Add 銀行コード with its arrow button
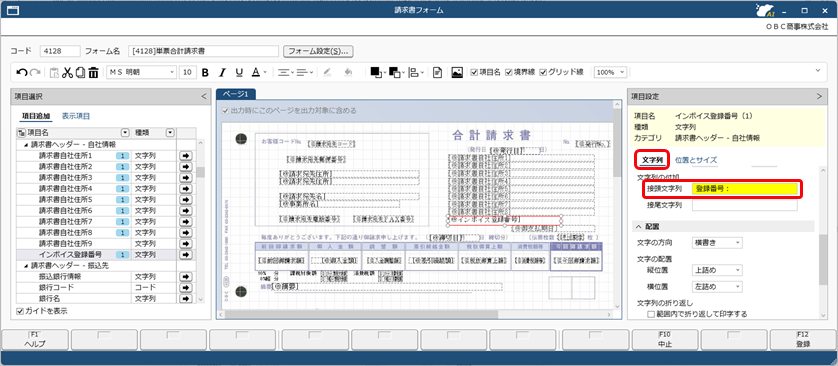The height and width of the screenshot is (366, 838). 186,287
